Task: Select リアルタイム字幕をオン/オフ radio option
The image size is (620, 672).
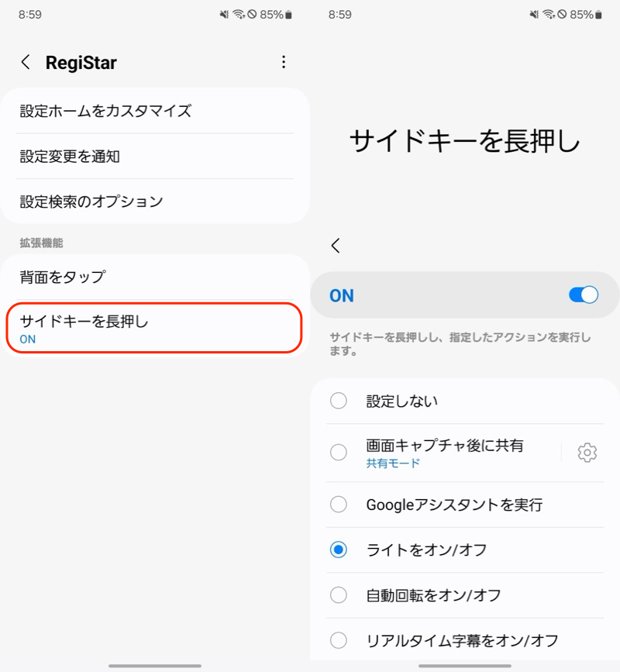Action: (x=339, y=640)
